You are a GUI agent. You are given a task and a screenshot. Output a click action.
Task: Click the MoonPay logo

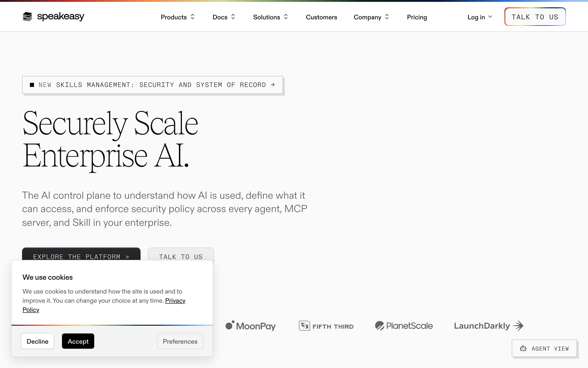click(250, 326)
